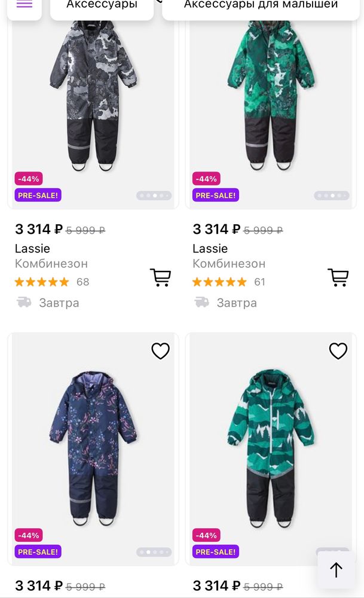This screenshot has width=364, height=598.
Task: Tap delivery truck icon for grey jumpsuit
Action: coord(24,303)
